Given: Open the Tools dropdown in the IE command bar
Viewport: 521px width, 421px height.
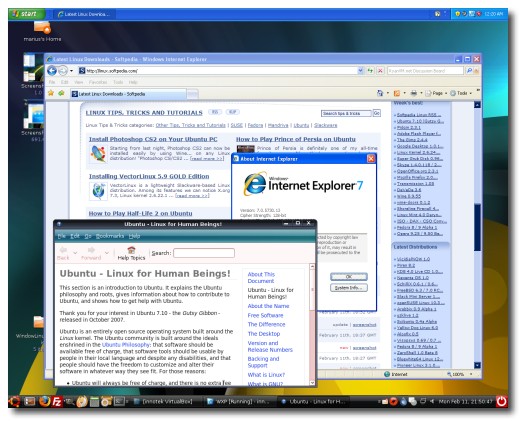Looking at the screenshot, I should coord(461,93).
